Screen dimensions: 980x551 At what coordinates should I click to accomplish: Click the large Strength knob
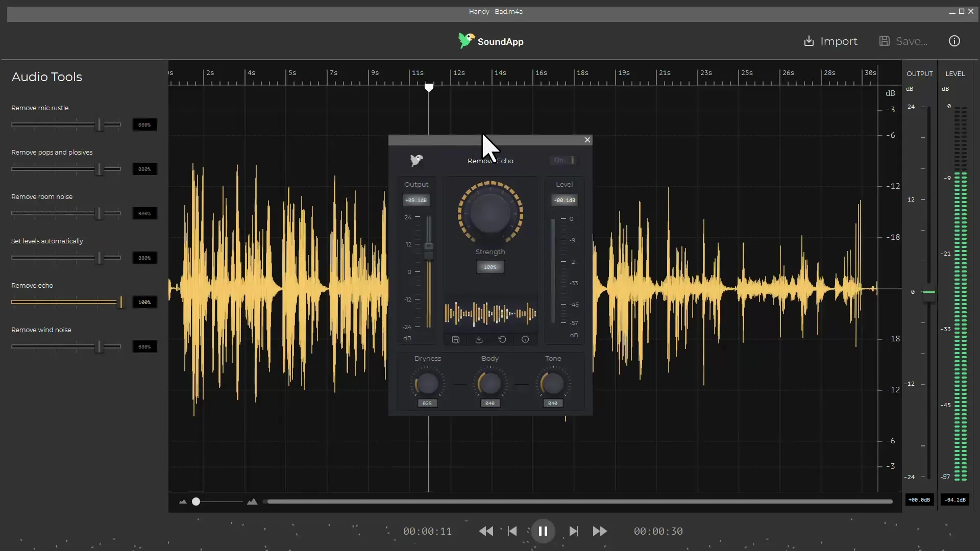coord(490,213)
